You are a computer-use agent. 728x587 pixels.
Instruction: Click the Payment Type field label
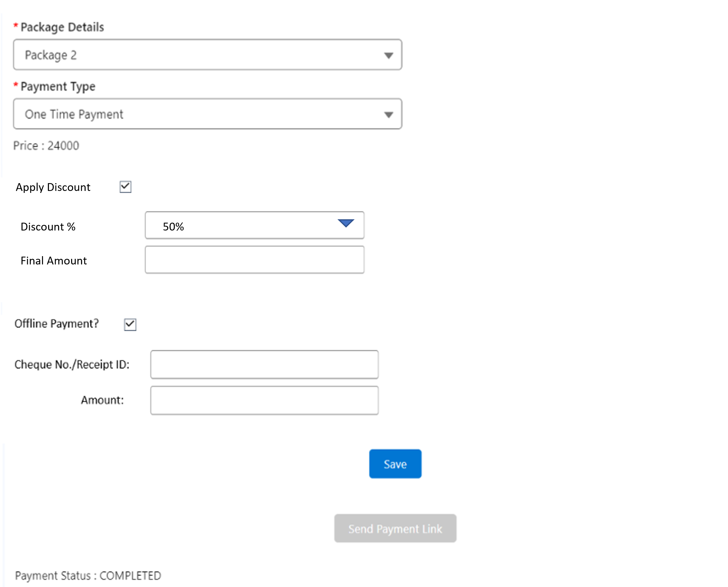coord(57,87)
